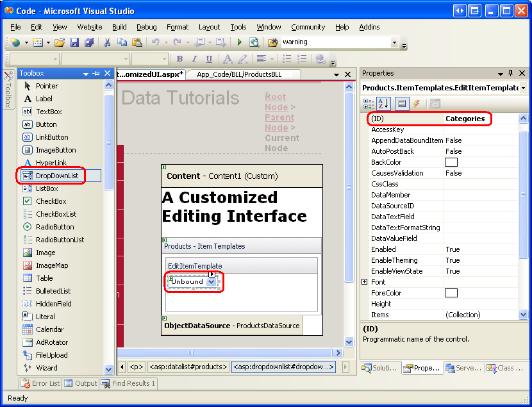Image resolution: width=532 pixels, height=407 pixels.
Task: Click the asp:datalist#products tag button
Action: 188,367
